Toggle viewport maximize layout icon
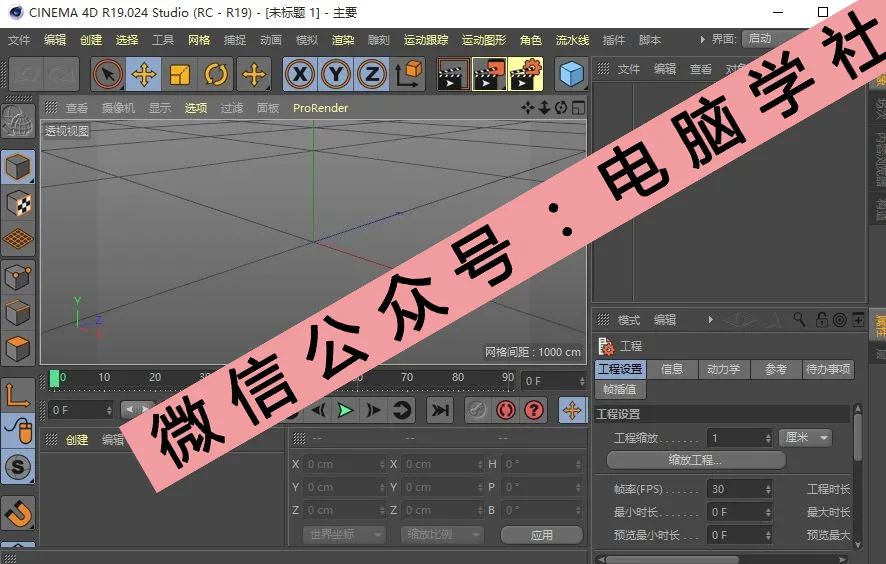Image resolution: width=886 pixels, height=564 pixels. click(578, 107)
